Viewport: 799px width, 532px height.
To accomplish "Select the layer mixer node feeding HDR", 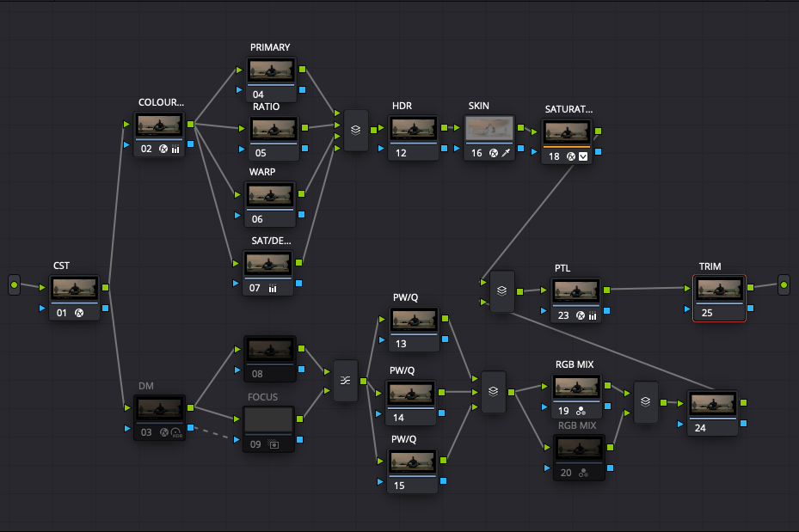I will [x=356, y=131].
